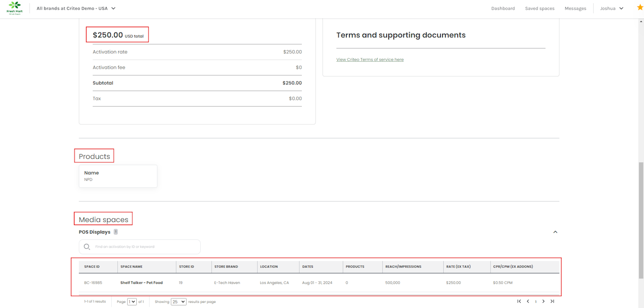
Task: Open the page number dropdown
Action: [132, 301]
